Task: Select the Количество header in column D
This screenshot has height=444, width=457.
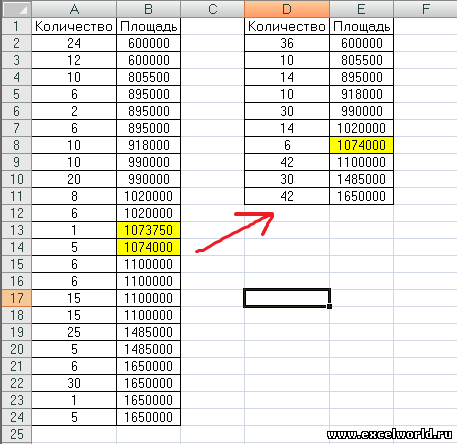Action: click(x=287, y=26)
